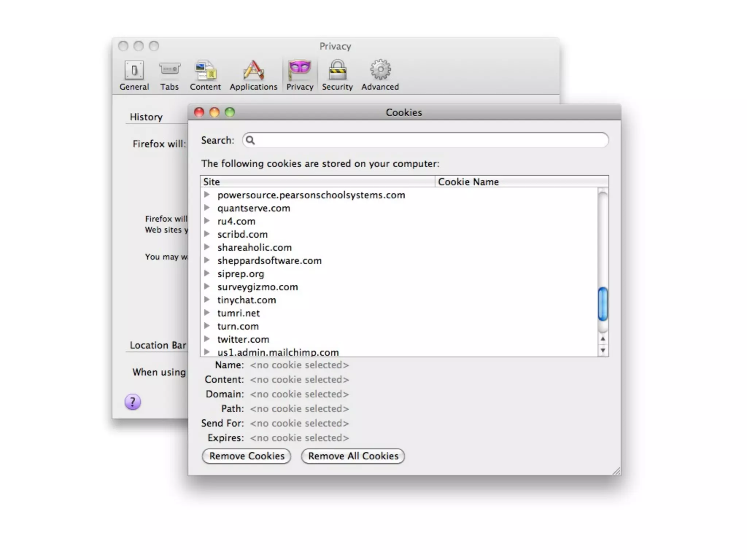Expand powersource.pearsonschoolsystems.com cookie tree
The image size is (747, 560).
click(207, 195)
